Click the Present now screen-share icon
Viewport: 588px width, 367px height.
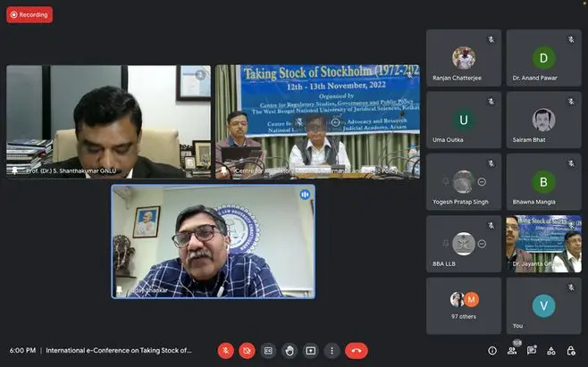(x=310, y=351)
